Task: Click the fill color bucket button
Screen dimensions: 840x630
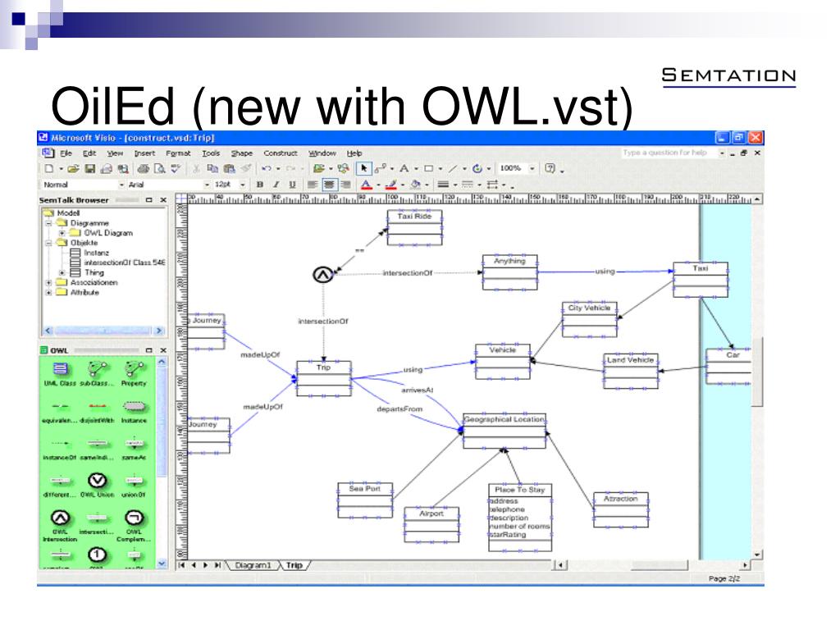Action: (x=415, y=185)
